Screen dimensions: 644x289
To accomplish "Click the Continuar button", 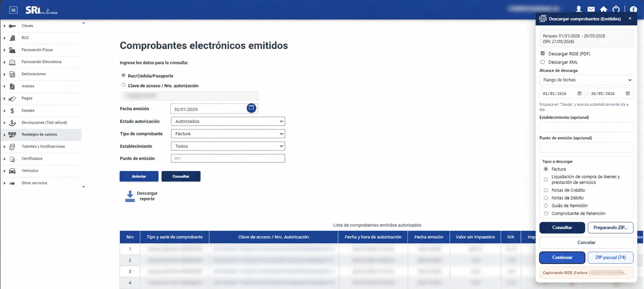I will (562, 257).
